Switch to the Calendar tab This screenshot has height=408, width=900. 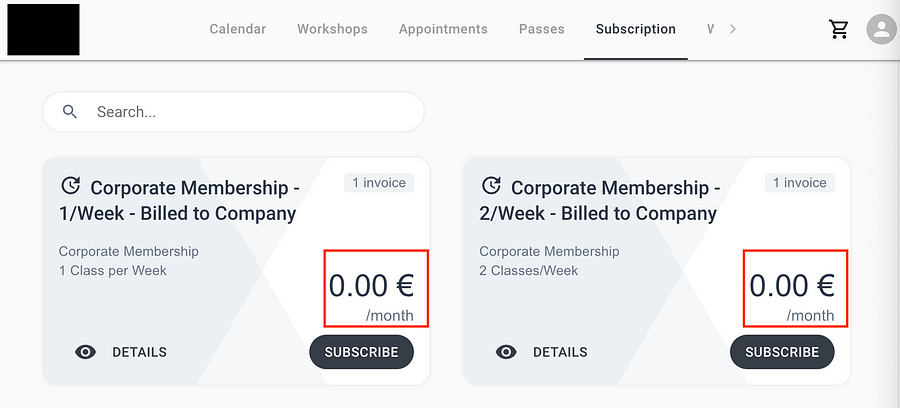pyautogui.click(x=238, y=29)
